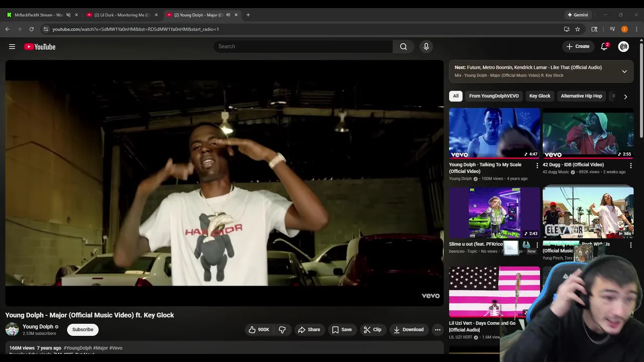Click the search magnifier button
Viewport: 644px width, 362px height.
point(404,46)
